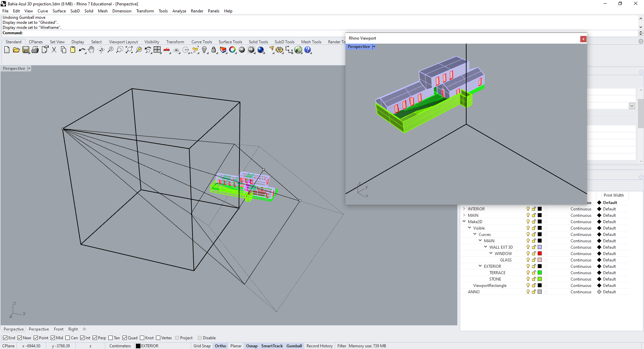
Task: Click the Print icon in toolbar
Action: [35, 50]
